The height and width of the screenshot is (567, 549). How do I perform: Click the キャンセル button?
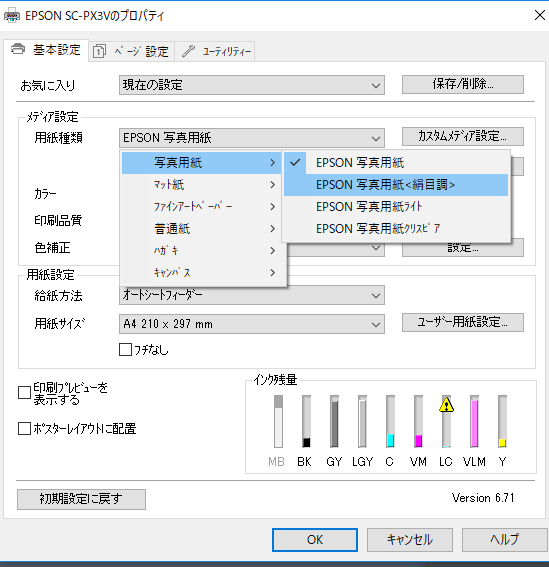coord(410,540)
